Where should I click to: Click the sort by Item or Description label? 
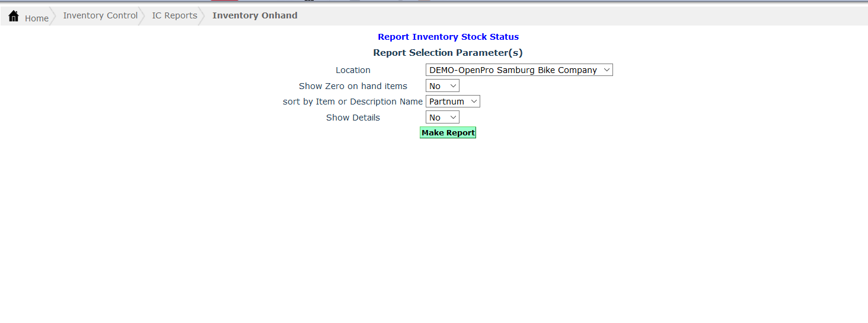[353, 102]
